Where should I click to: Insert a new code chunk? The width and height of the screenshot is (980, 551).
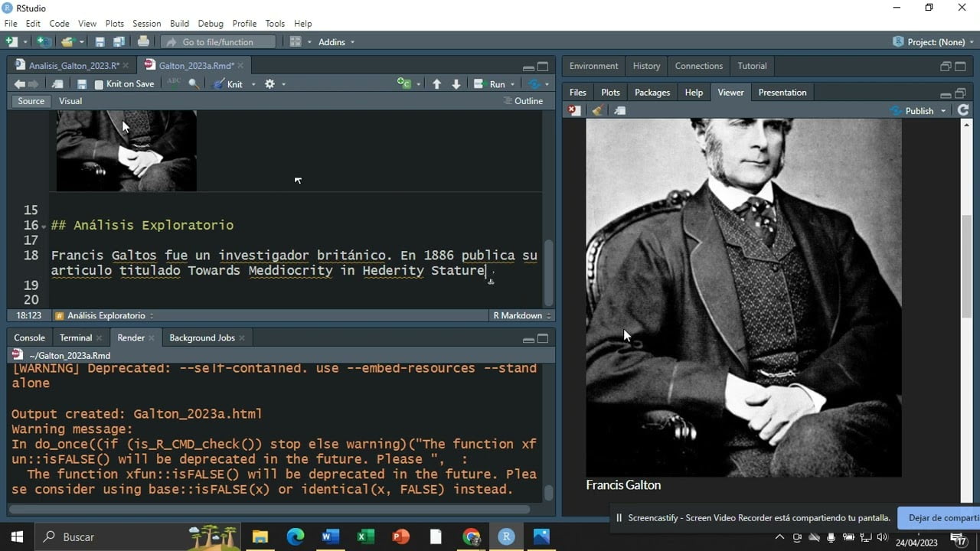click(405, 84)
